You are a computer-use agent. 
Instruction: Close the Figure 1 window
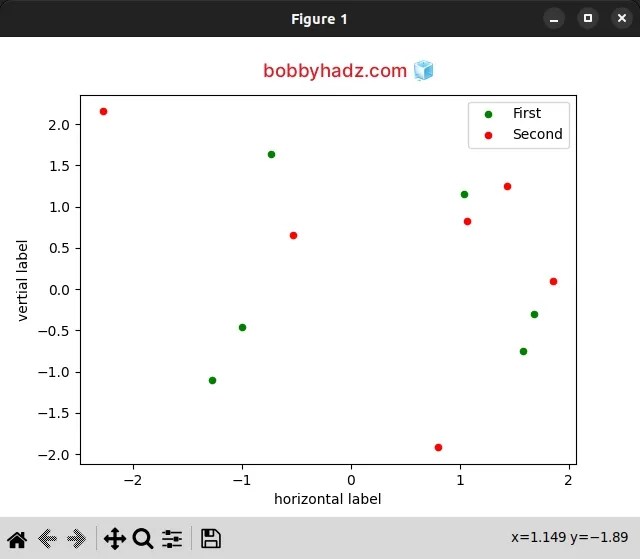(622, 18)
